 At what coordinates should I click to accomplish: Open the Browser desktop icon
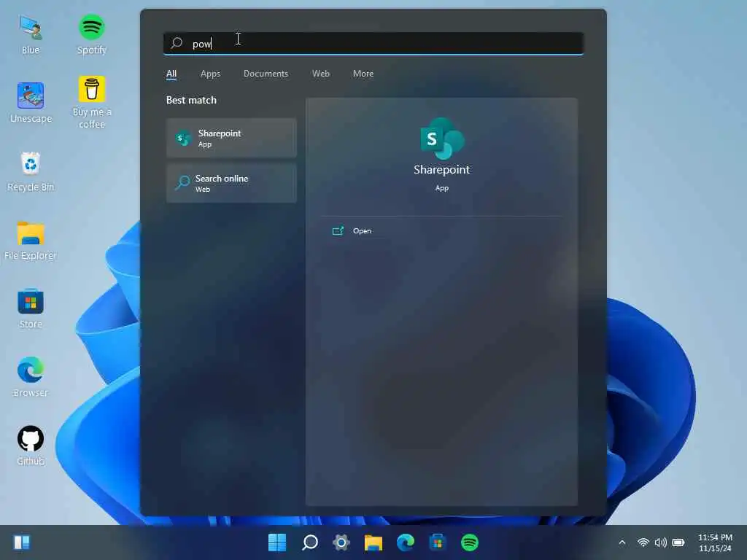pyautogui.click(x=31, y=377)
